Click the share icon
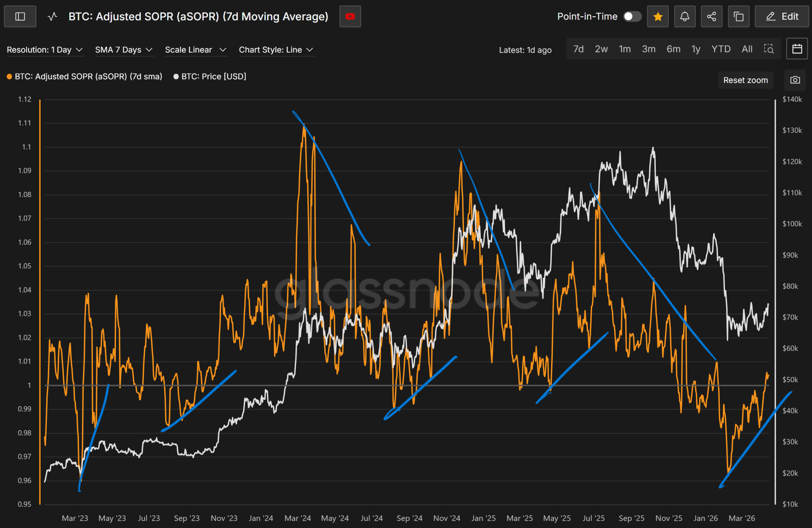This screenshot has width=812, height=528. (711, 16)
